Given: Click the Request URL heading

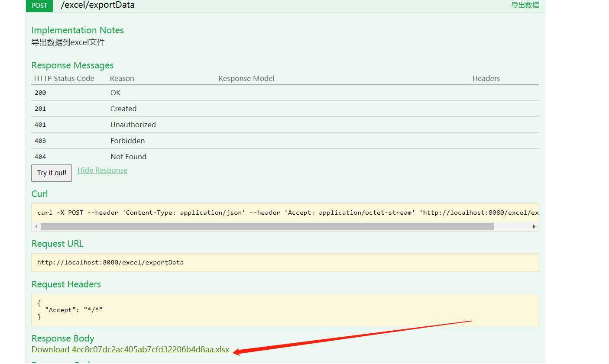Looking at the screenshot, I should [57, 244].
